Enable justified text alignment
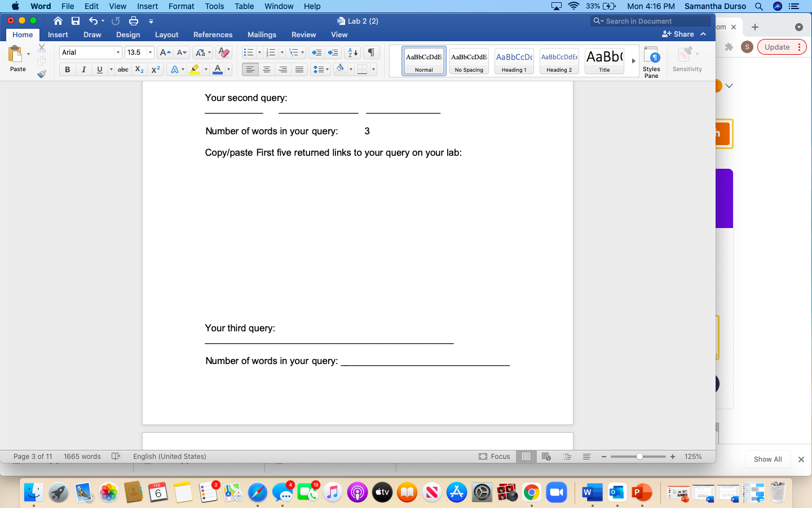Image resolution: width=812 pixels, height=508 pixels. (x=299, y=69)
